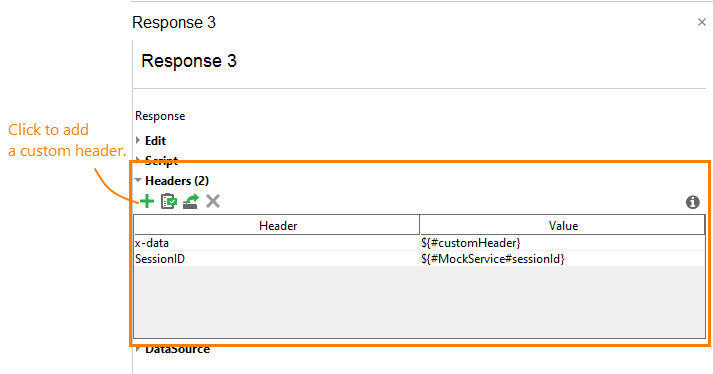
Task: Click the empty gray area of the headers table
Action: pyautogui.click(x=419, y=302)
